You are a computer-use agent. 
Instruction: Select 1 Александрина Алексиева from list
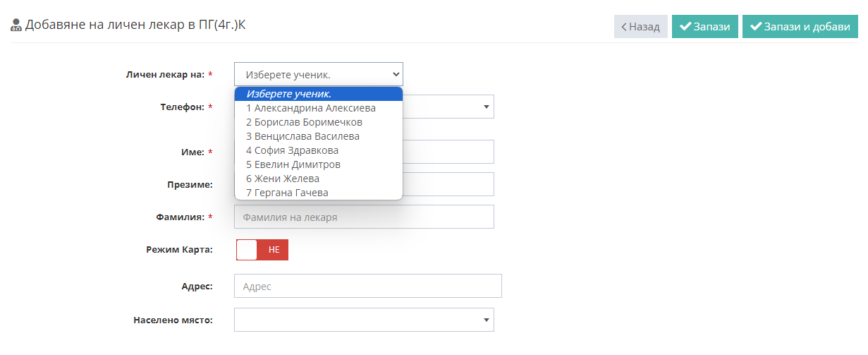tap(310, 108)
